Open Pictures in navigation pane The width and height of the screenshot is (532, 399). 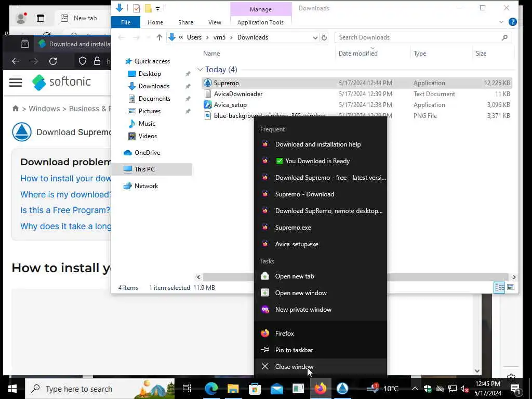coord(149,111)
